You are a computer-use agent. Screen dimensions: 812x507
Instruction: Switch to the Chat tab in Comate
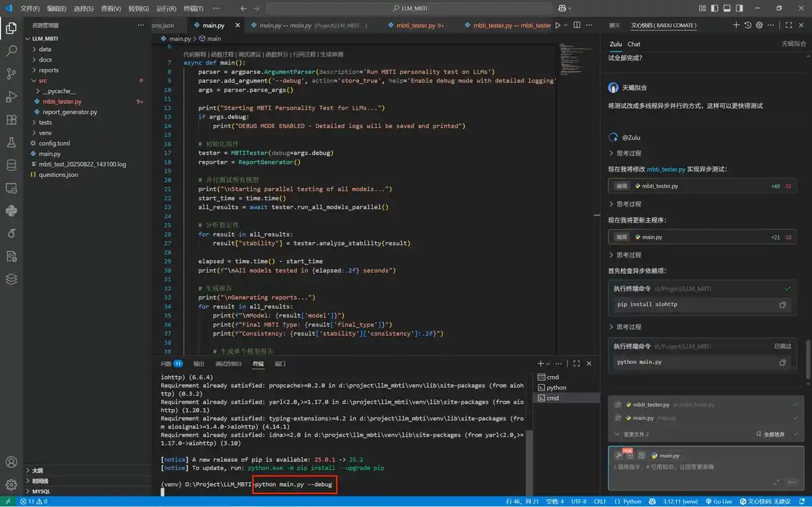[x=634, y=44]
